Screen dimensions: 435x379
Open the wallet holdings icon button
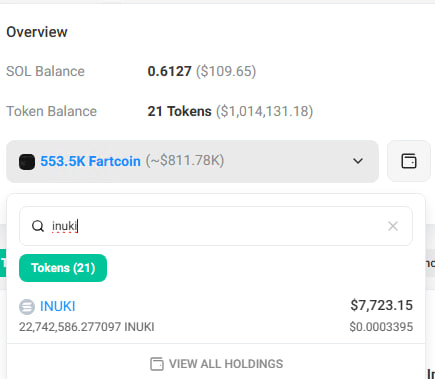[409, 161]
